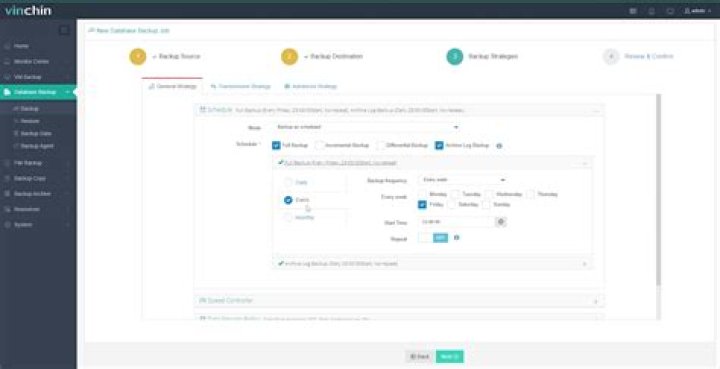The width and height of the screenshot is (720, 369).
Task: Open the Mode dropdown
Action: coord(367,127)
